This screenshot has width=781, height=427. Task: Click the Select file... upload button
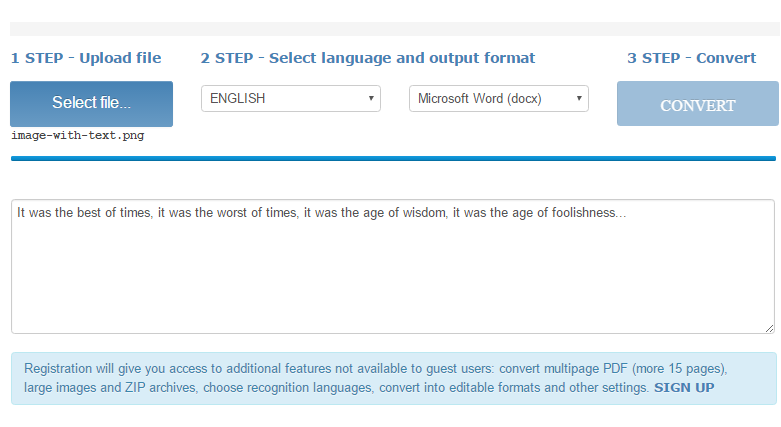click(91, 104)
